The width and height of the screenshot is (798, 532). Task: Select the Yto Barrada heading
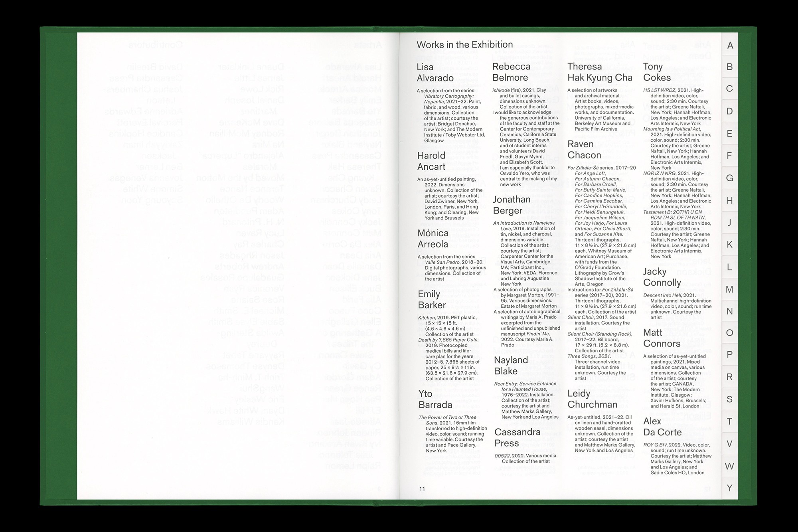tap(435, 399)
